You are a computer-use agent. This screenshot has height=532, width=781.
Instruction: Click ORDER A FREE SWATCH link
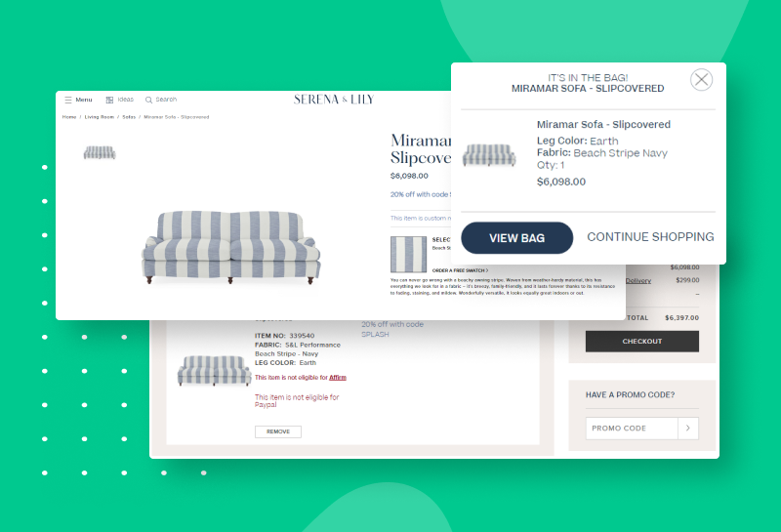click(x=460, y=270)
